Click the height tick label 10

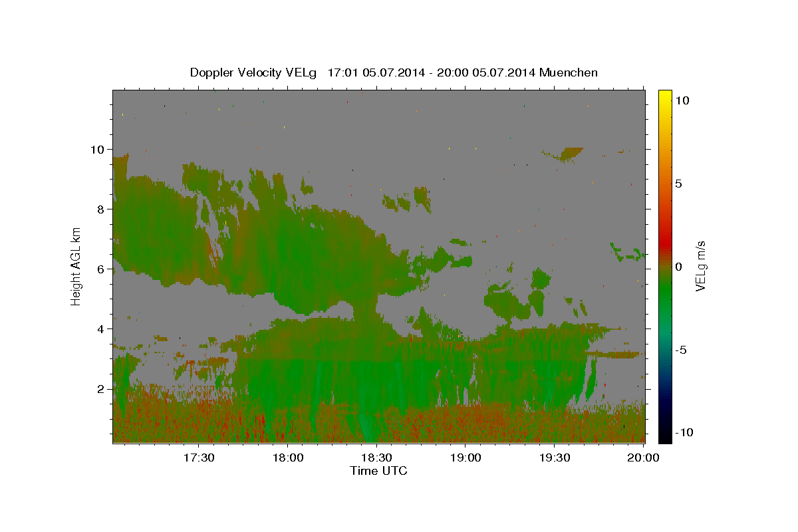point(97,149)
